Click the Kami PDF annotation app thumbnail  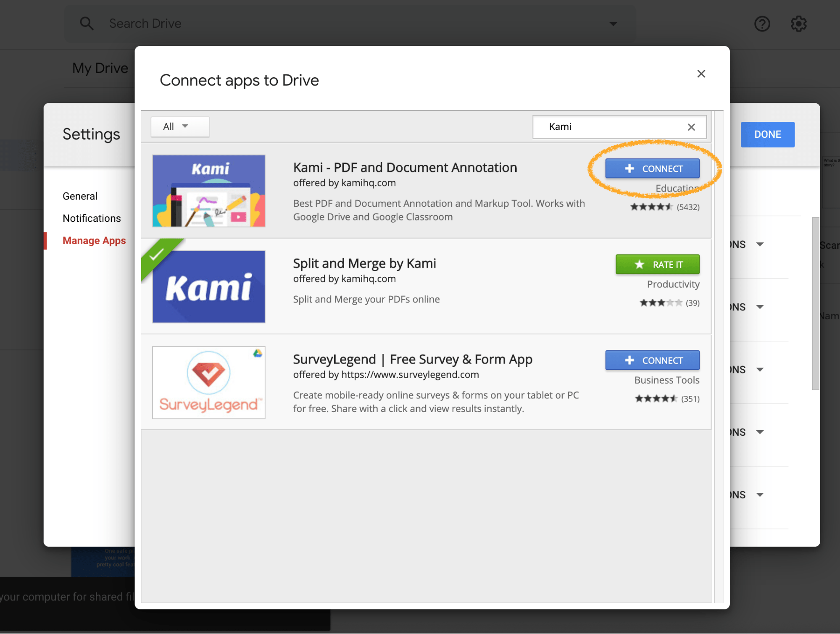tap(209, 191)
